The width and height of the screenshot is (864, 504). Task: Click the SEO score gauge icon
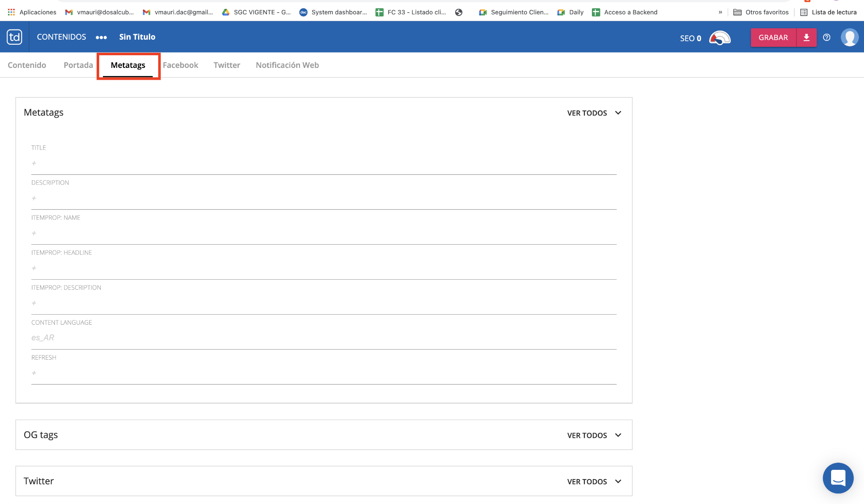[720, 38]
